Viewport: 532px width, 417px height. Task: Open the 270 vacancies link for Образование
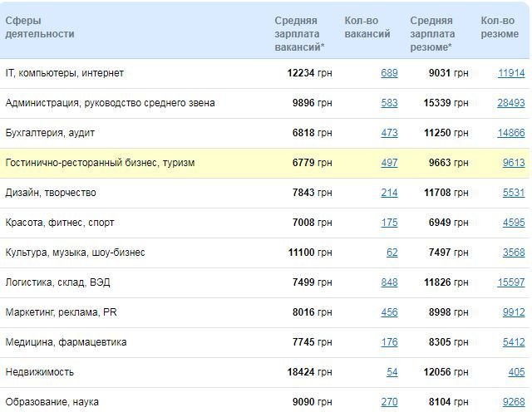[389, 402]
